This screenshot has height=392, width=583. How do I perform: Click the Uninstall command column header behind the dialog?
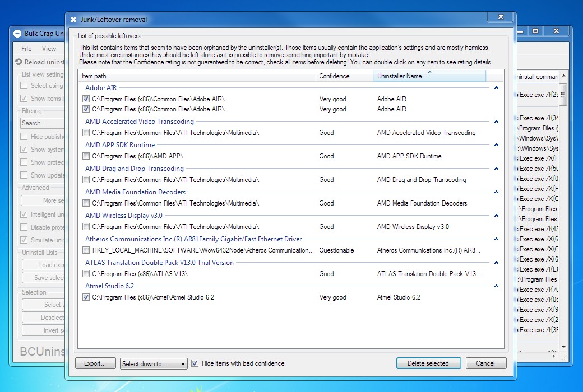click(538, 77)
